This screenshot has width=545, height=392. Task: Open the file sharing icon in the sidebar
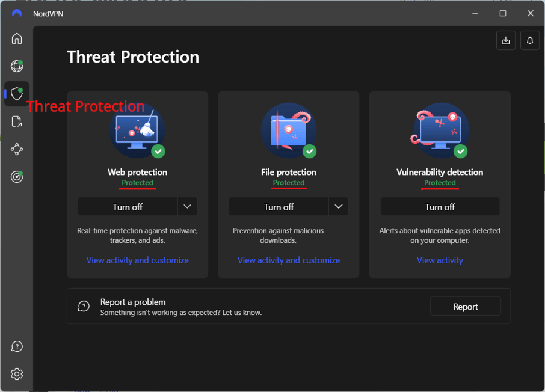pyautogui.click(x=17, y=121)
